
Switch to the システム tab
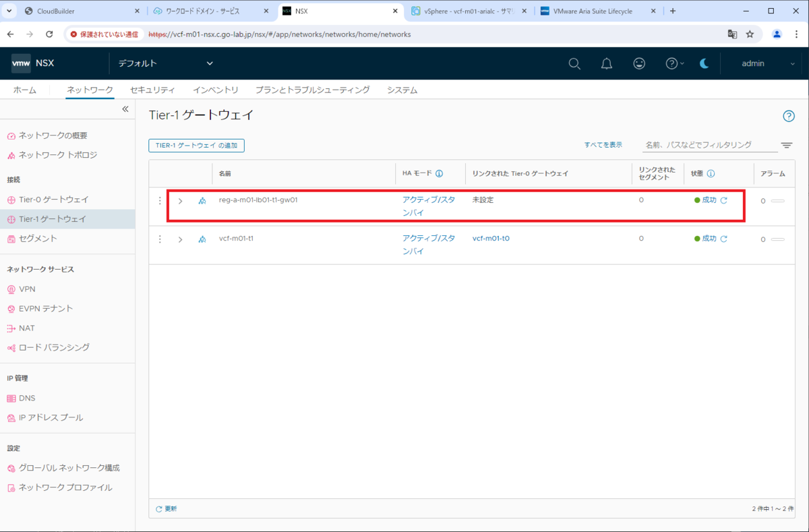(402, 90)
